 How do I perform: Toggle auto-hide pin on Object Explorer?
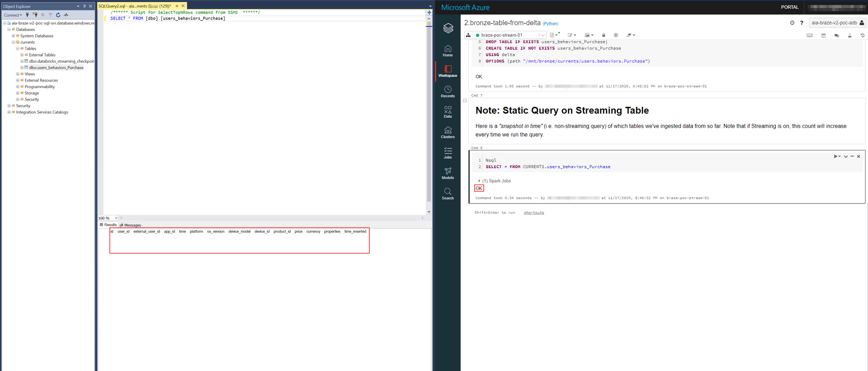[84, 6]
